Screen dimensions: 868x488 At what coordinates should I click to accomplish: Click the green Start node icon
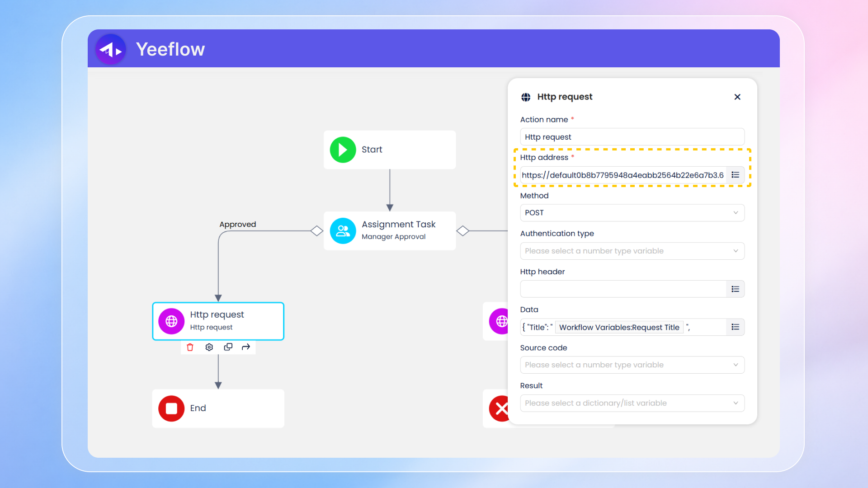[x=343, y=150]
